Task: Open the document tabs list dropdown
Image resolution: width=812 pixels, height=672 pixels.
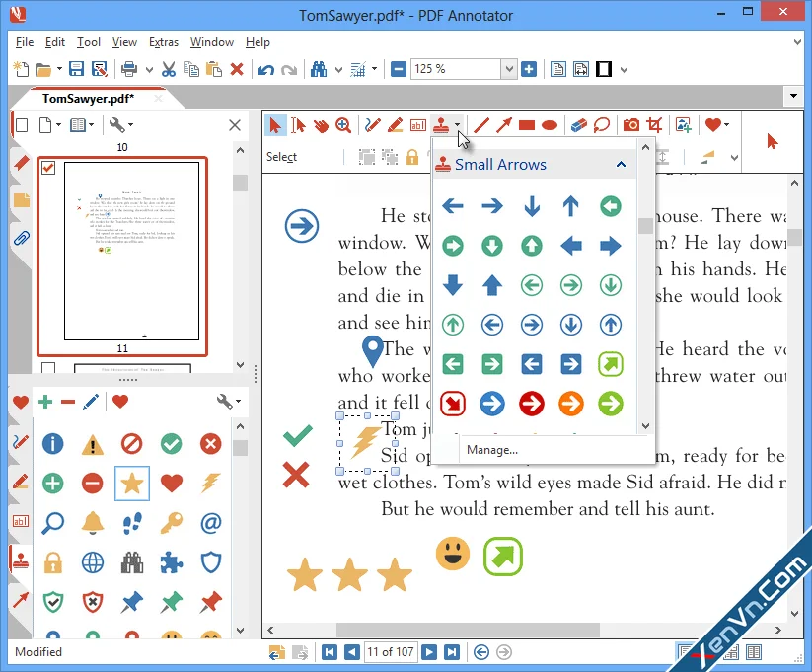Action: click(793, 96)
